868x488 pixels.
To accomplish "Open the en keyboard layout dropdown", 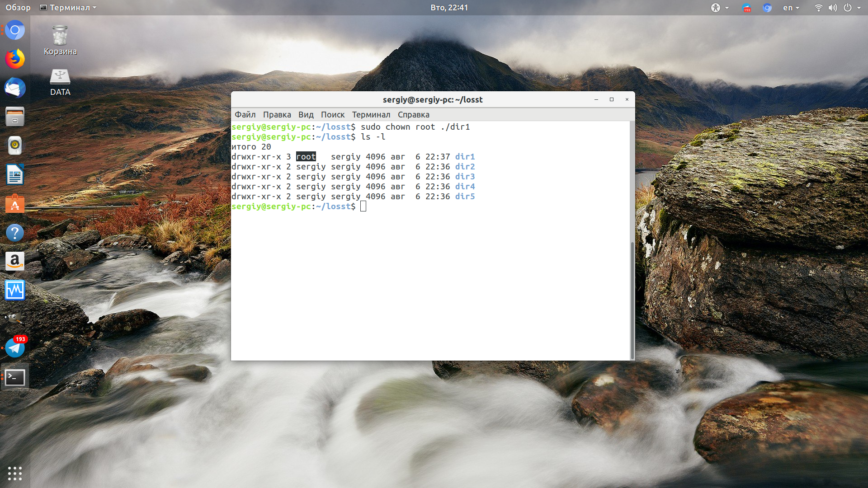I will pyautogui.click(x=791, y=8).
